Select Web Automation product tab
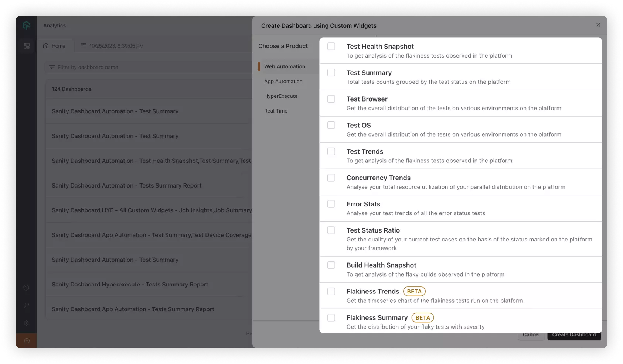This screenshot has height=364, width=623. pos(285,66)
